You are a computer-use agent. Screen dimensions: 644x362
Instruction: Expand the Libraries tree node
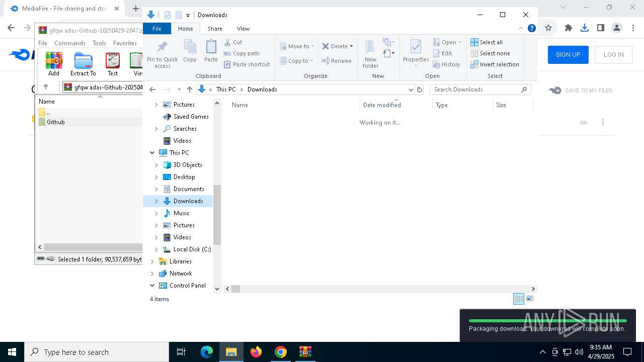click(152, 261)
